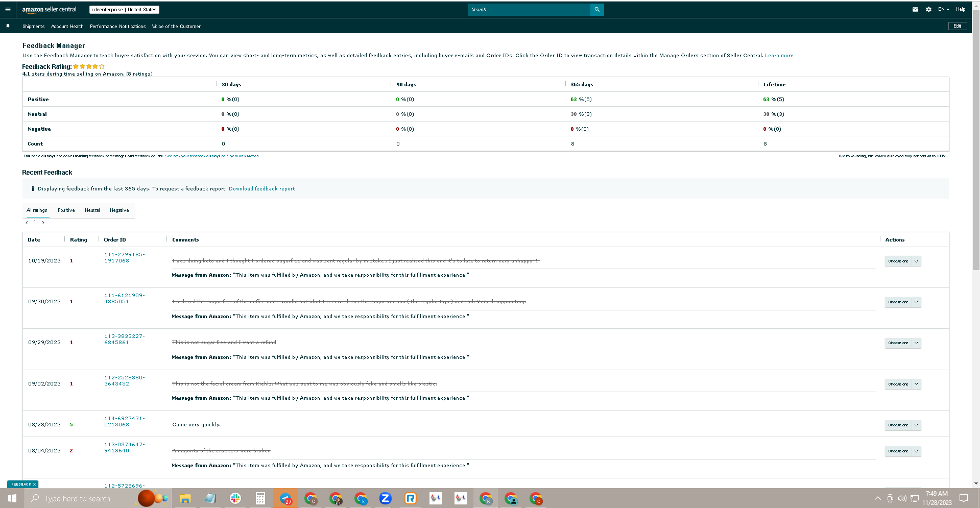Open the volume control tray icon
This screenshot has height=508, width=980.
(x=902, y=498)
